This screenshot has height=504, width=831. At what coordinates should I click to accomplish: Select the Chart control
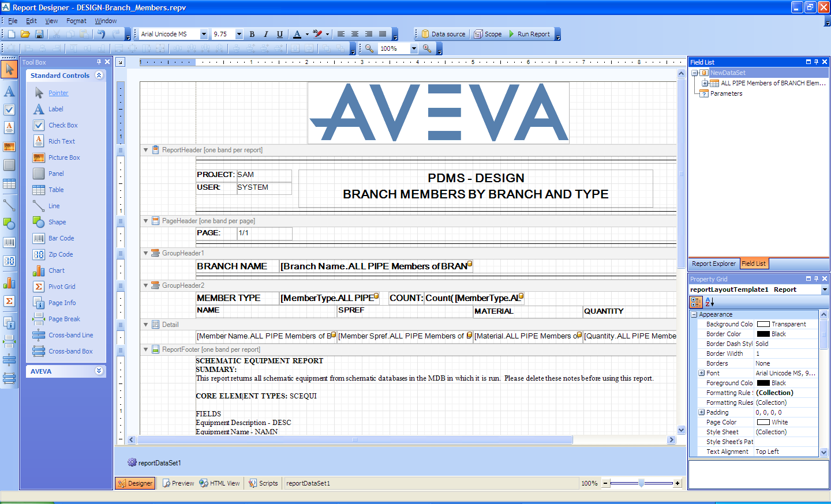click(56, 270)
